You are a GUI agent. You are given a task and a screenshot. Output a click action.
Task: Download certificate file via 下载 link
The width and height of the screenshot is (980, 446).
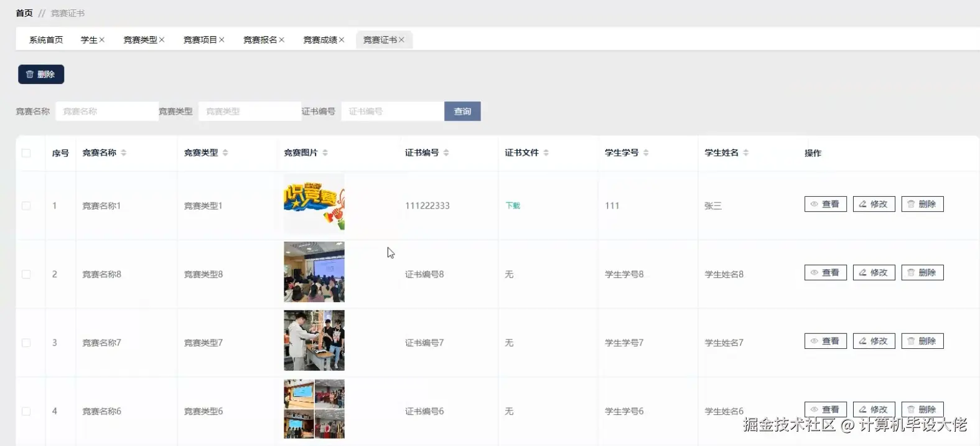[x=513, y=206]
